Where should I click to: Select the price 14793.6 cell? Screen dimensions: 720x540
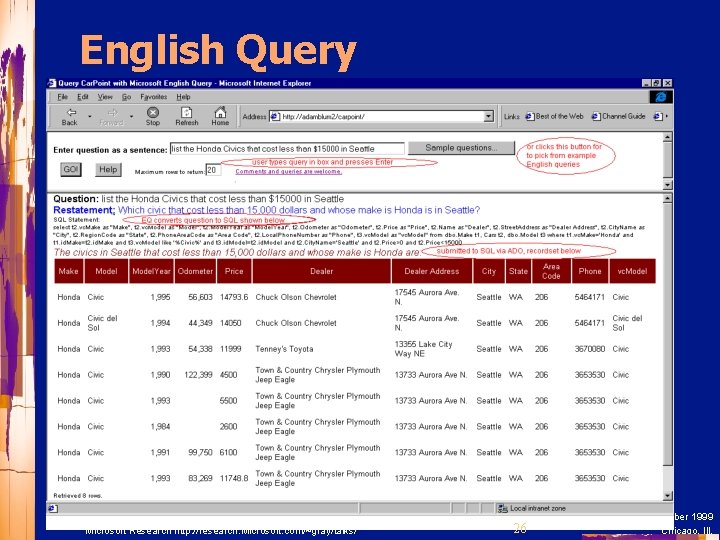click(234, 297)
